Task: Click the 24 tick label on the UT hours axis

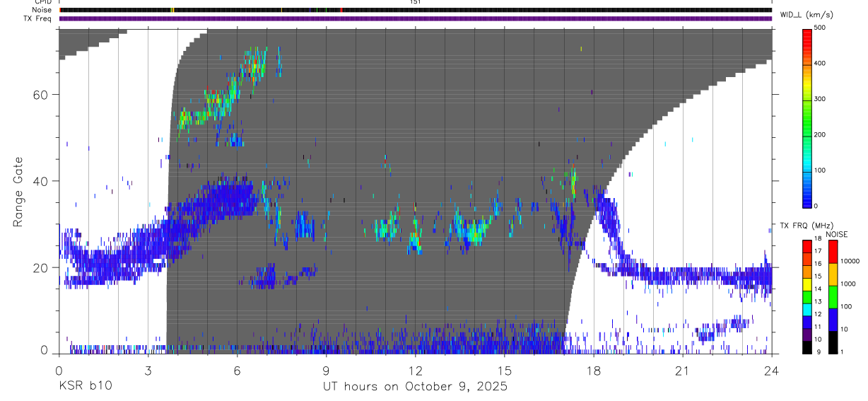Action: (x=772, y=371)
